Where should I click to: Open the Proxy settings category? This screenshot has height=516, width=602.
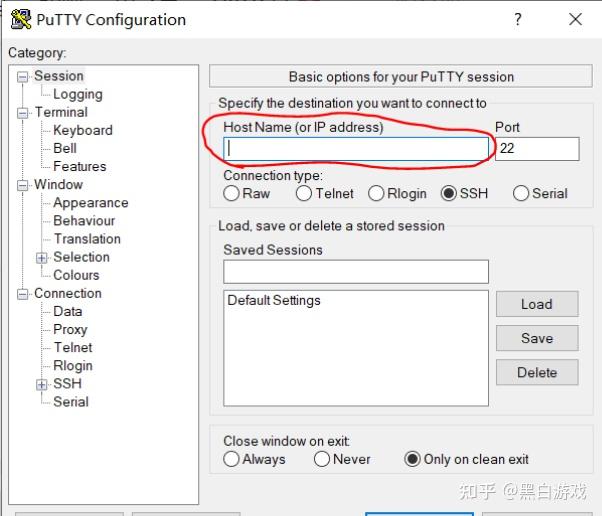[70, 329]
